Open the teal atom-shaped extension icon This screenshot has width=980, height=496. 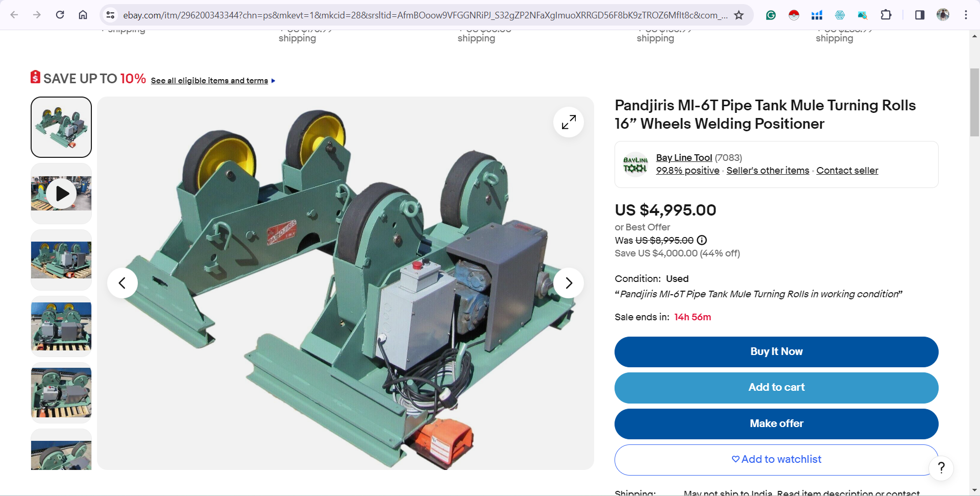click(840, 15)
